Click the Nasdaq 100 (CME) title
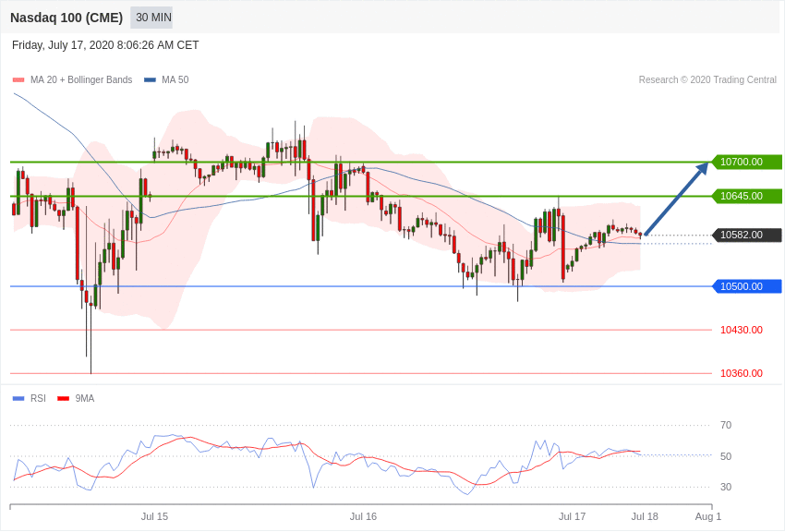The width and height of the screenshot is (785, 532). [66, 18]
